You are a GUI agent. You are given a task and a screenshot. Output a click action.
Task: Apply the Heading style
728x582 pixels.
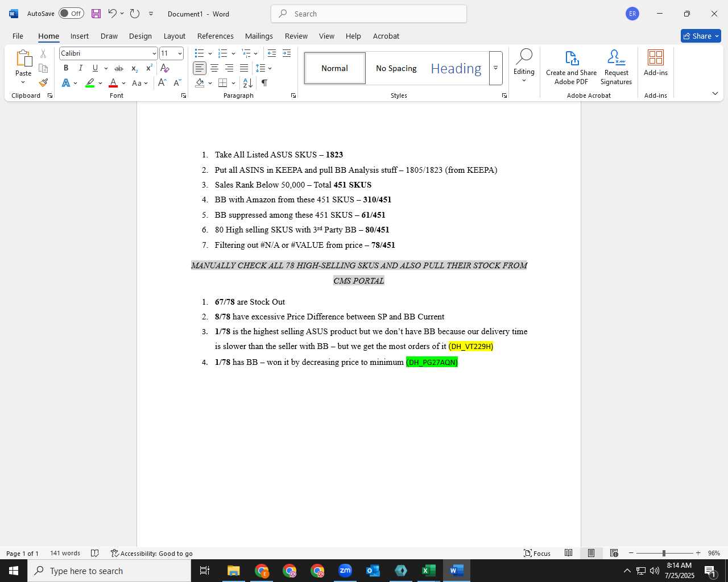click(456, 68)
